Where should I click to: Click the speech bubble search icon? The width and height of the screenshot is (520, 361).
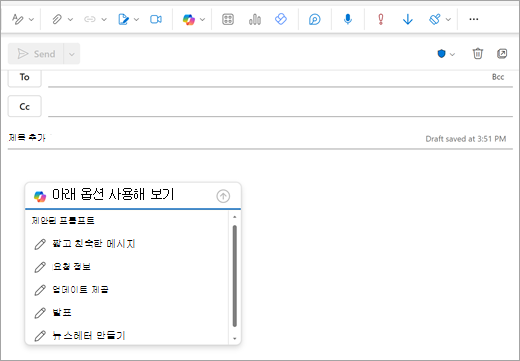click(314, 19)
